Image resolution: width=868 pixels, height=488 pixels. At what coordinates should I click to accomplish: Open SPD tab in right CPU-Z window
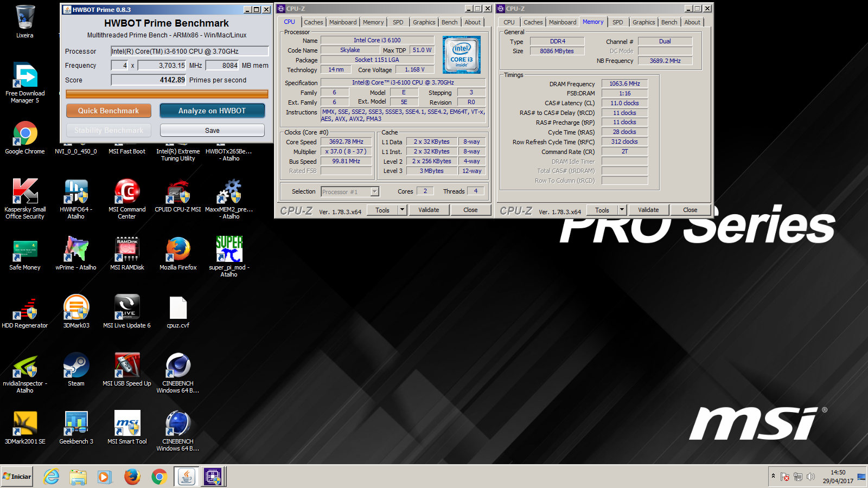(x=617, y=22)
